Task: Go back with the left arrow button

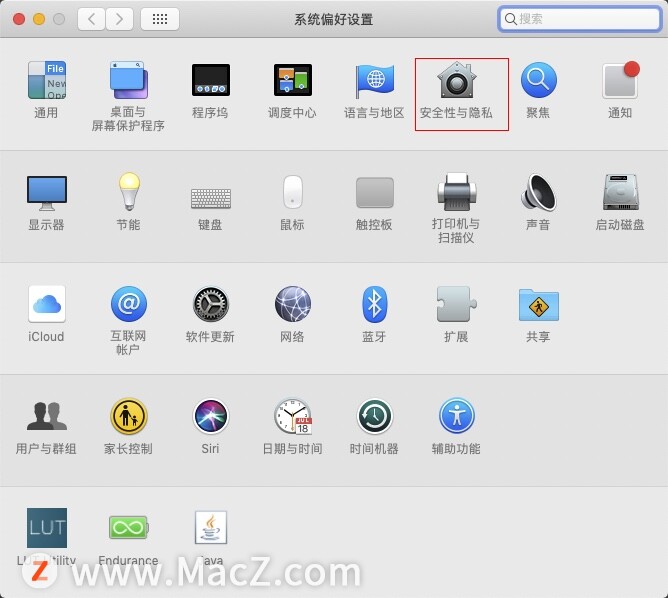Action: click(x=91, y=19)
